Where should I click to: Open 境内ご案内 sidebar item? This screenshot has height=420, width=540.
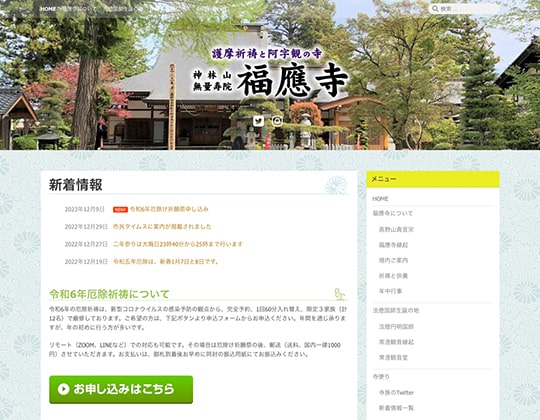click(393, 260)
